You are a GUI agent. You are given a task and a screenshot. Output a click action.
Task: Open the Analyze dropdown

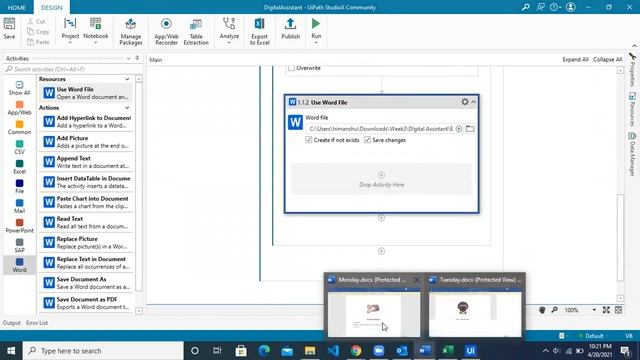229,31
